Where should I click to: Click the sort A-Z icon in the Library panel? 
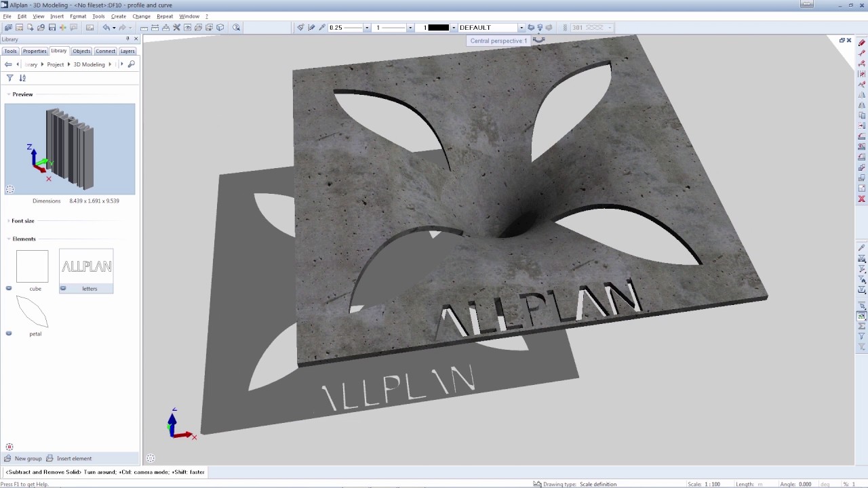point(22,78)
